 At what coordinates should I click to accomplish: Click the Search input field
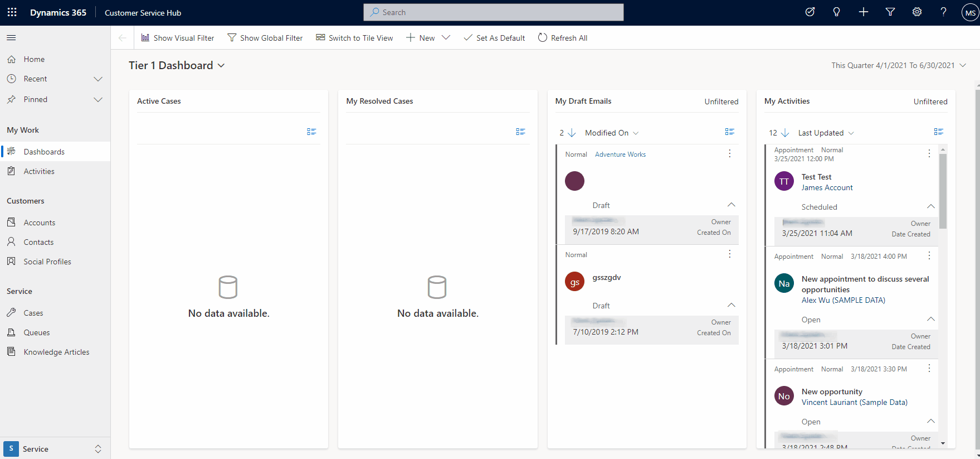pyautogui.click(x=493, y=12)
